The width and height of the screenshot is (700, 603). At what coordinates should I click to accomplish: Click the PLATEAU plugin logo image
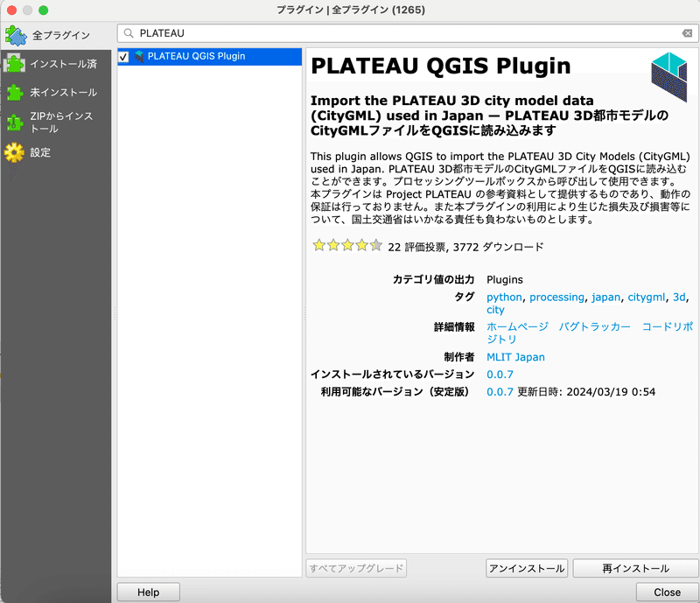pyautogui.click(x=668, y=77)
